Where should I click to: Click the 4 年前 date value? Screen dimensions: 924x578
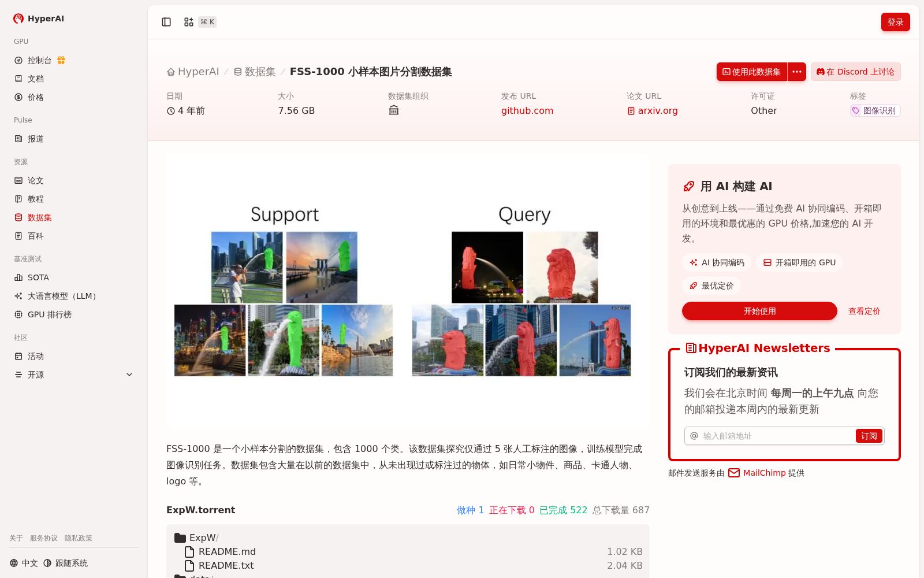click(186, 110)
